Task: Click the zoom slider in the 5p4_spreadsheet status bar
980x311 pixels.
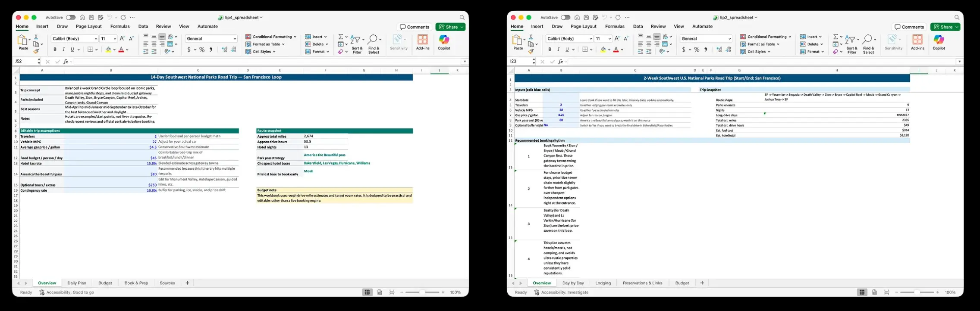Action: pyautogui.click(x=422, y=292)
